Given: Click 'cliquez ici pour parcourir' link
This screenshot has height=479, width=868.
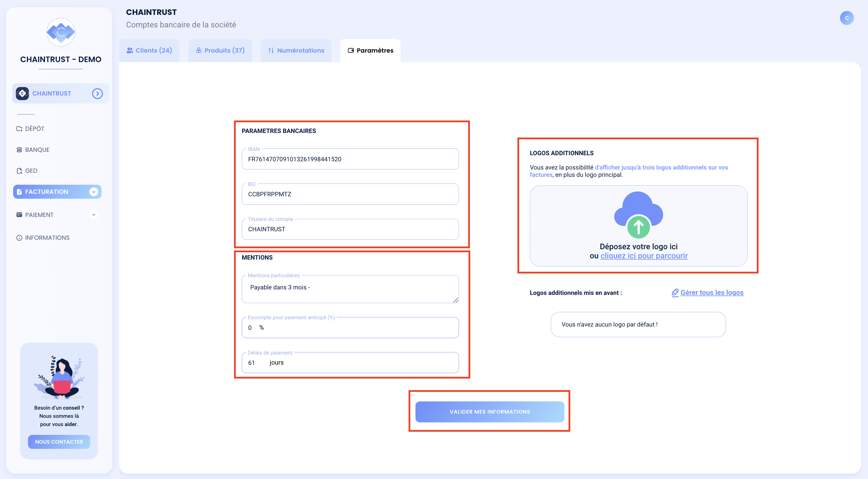Looking at the screenshot, I should click(x=644, y=256).
